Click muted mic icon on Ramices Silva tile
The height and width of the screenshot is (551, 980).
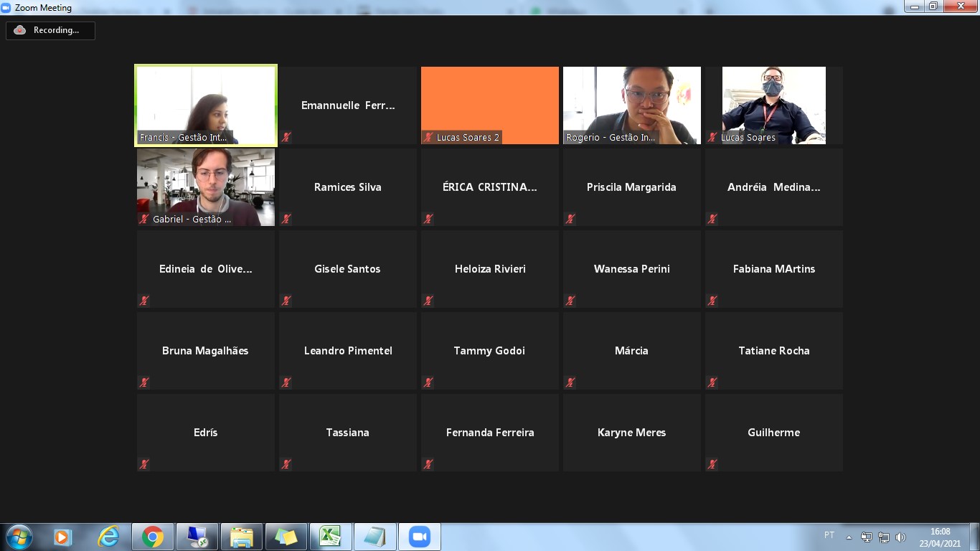(286, 219)
